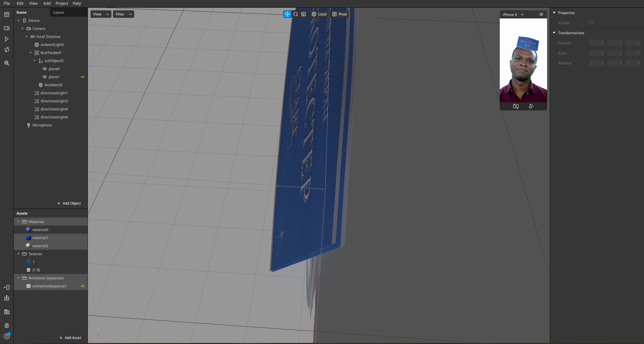The width and height of the screenshot is (644, 344).
Task: Select the scale manipulator tool in the viewport
Action: [x=304, y=14]
